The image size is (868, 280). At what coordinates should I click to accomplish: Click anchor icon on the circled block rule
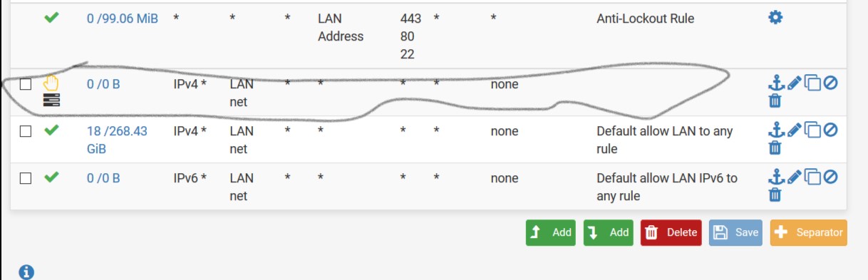pos(775,83)
